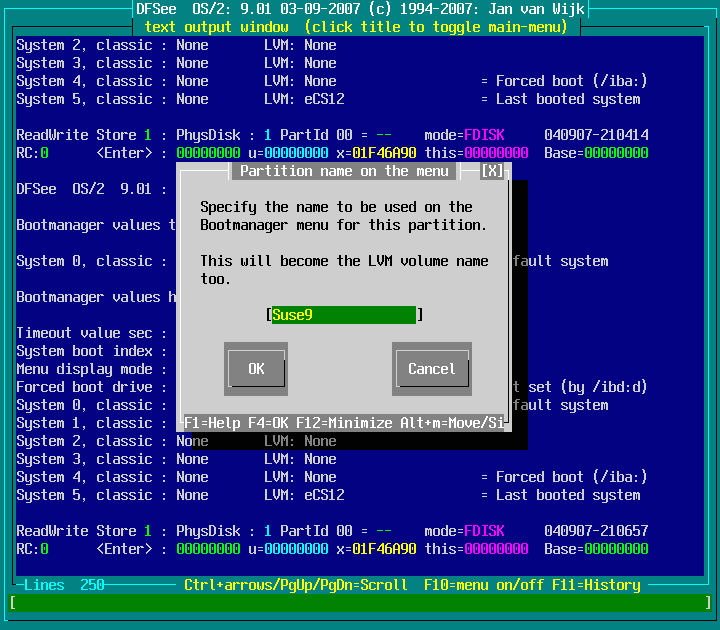
Task: Click the green command entry line
Action: point(360,603)
